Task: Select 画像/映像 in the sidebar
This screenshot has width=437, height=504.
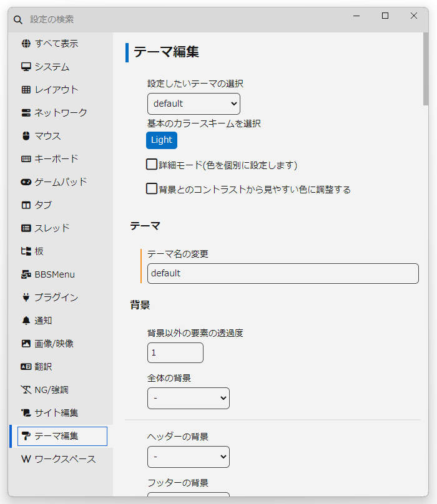Action: tap(54, 344)
